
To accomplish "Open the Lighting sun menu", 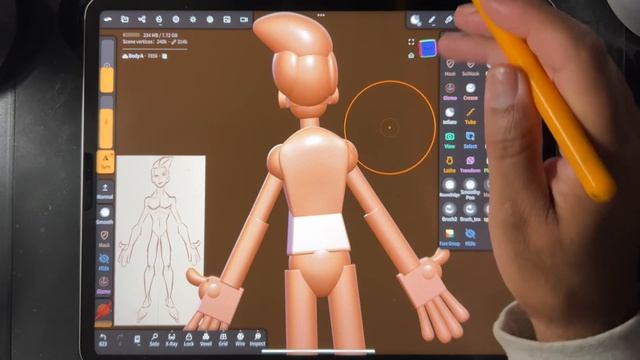I will click(x=193, y=19).
